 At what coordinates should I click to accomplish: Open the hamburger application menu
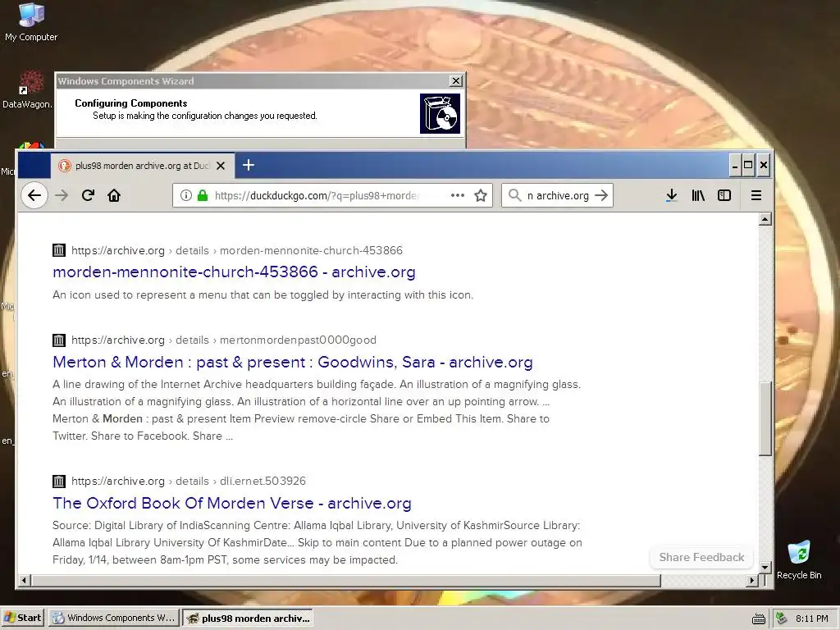pos(756,195)
